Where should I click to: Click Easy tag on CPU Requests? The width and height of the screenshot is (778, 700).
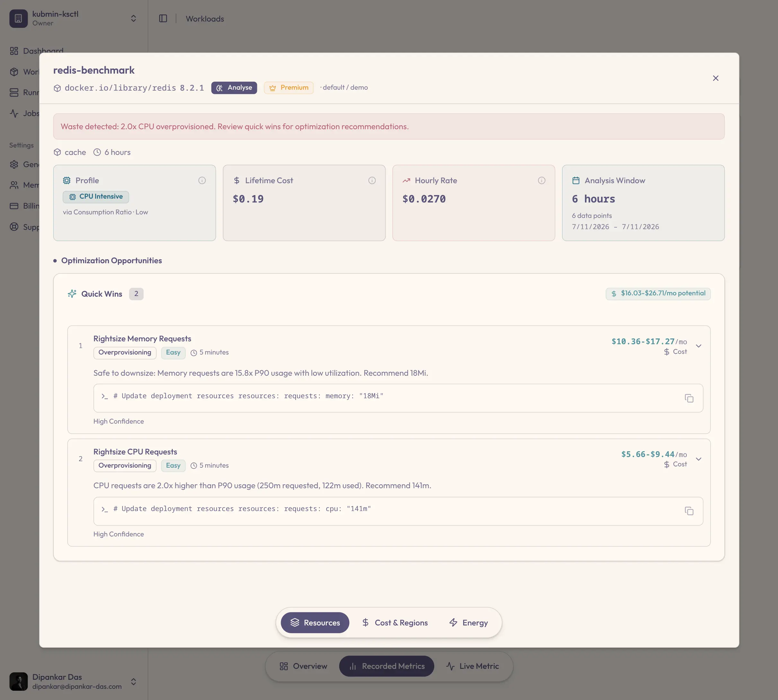(173, 465)
